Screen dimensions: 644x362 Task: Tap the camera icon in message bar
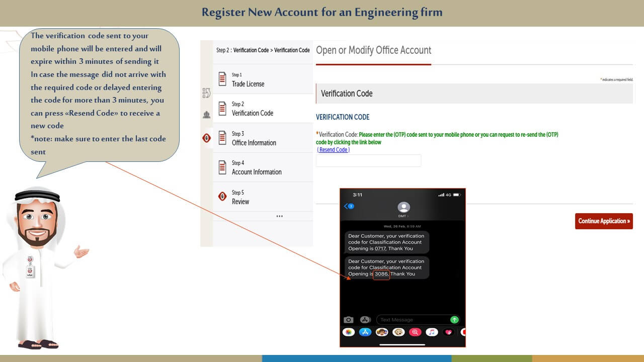tap(348, 320)
